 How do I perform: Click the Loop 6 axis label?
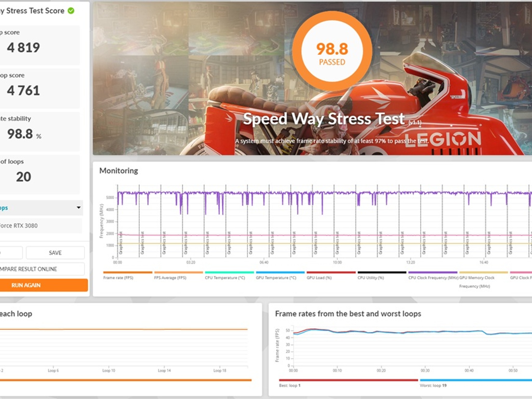click(x=53, y=370)
